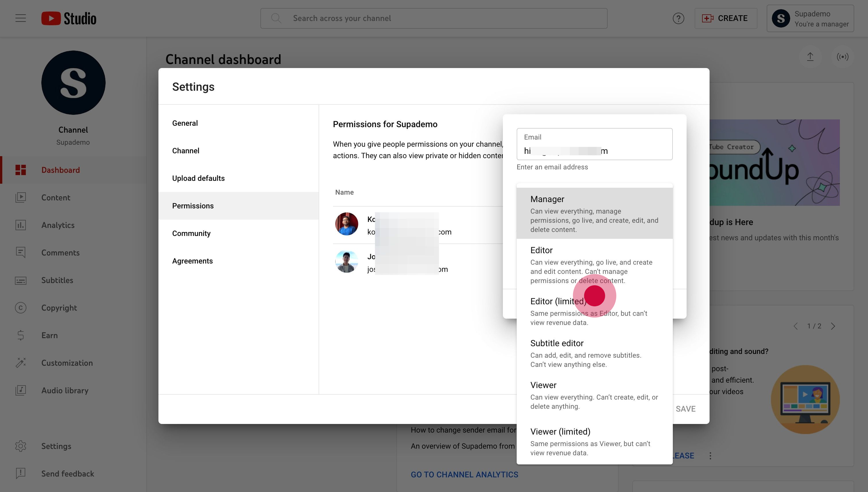Select the Subtitle editor access role
The image size is (868, 492).
pyautogui.click(x=594, y=353)
